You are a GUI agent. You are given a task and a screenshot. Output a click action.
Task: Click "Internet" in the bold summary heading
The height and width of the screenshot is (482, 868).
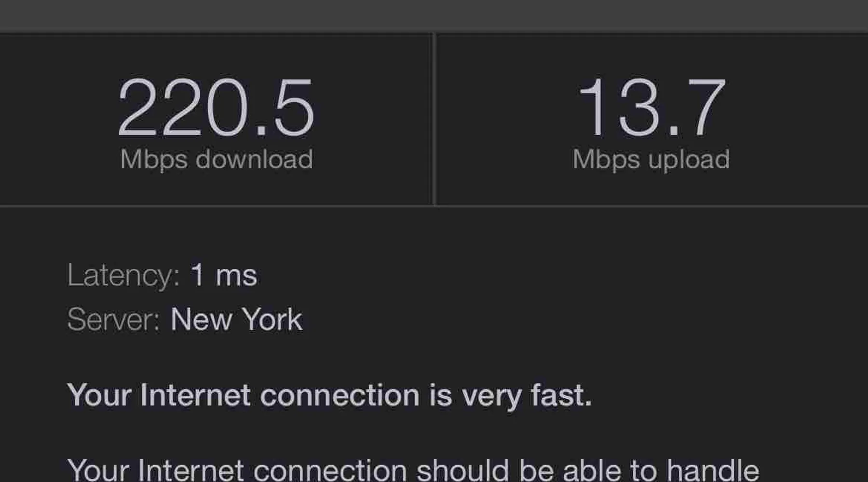[x=195, y=395]
